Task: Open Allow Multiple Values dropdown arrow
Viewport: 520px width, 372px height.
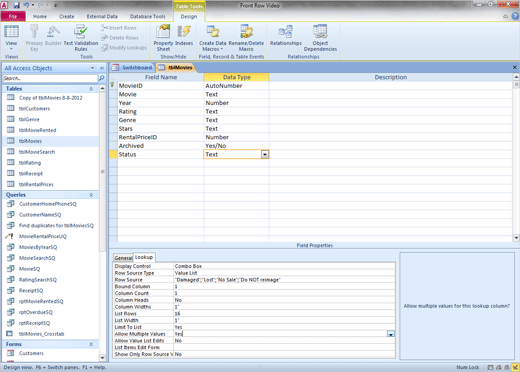Action: [x=391, y=334]
